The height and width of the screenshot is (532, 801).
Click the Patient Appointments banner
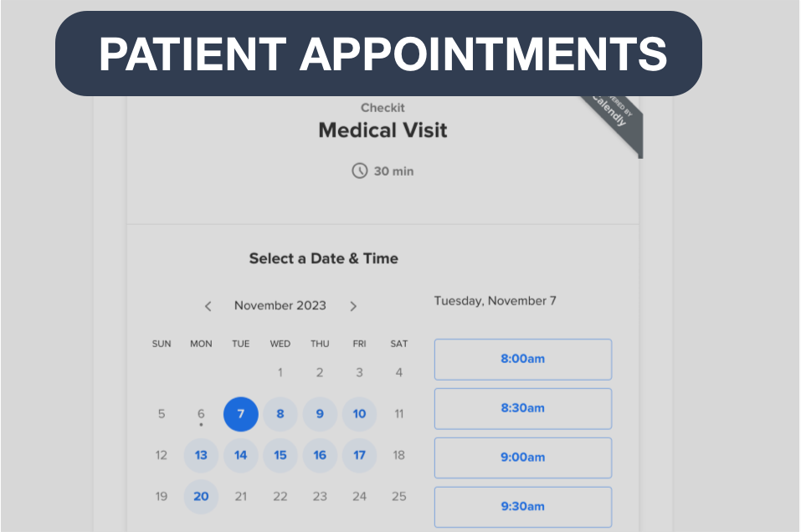coord(378,54)
